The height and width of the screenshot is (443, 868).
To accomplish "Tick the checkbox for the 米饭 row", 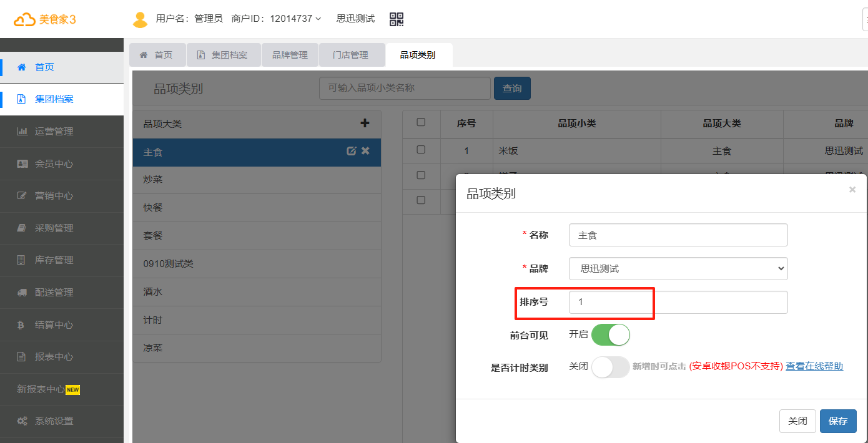I will [x=421, y=150].
